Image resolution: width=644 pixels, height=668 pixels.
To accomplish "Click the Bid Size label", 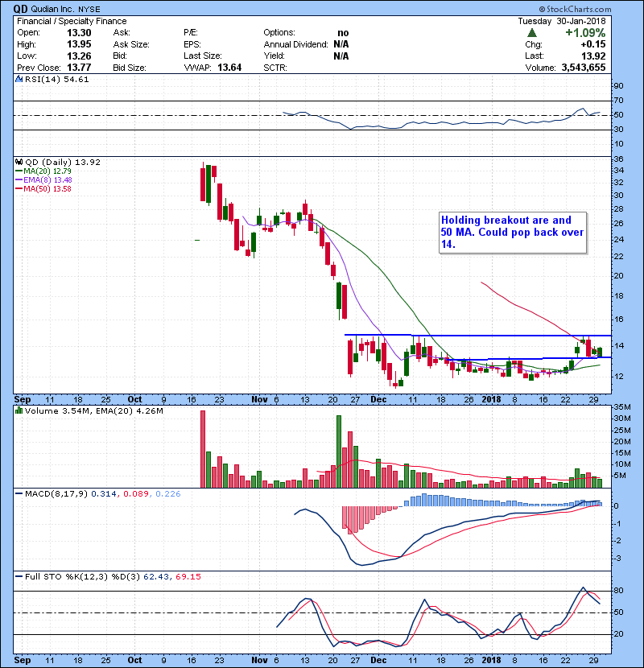I will click(130, 68).
